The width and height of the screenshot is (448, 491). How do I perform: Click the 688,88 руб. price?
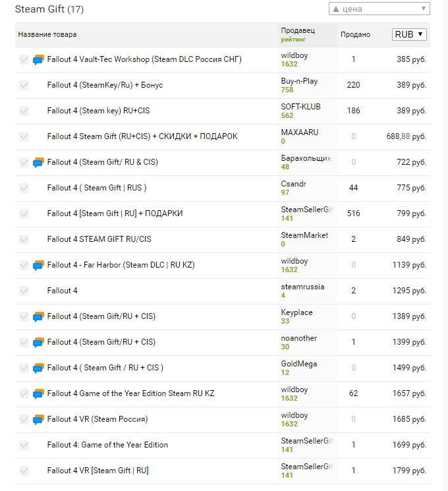pyautogui.click(x=406, y=136)
